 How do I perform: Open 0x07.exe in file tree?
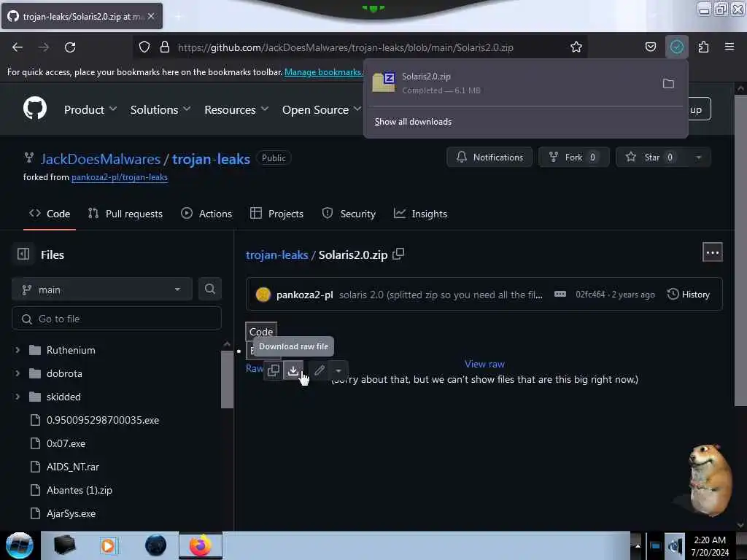pyautogui.click(x=66, y=443)
